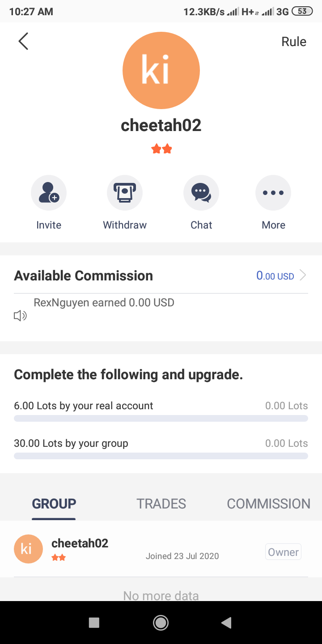The height and width of the screenshot is (644, 322).
Task: Open the 0.00 USD commission amount
Action: click(275, 275)
